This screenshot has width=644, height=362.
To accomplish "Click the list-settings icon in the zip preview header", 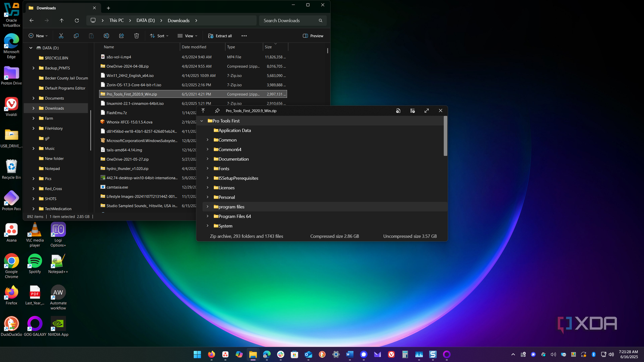I will 413,111.
